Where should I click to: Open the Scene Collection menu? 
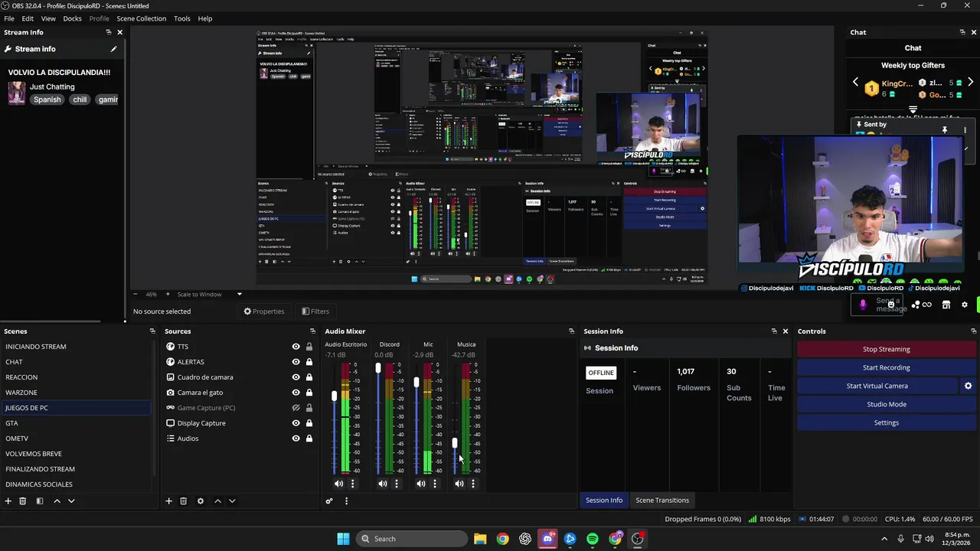pos(141,18)
